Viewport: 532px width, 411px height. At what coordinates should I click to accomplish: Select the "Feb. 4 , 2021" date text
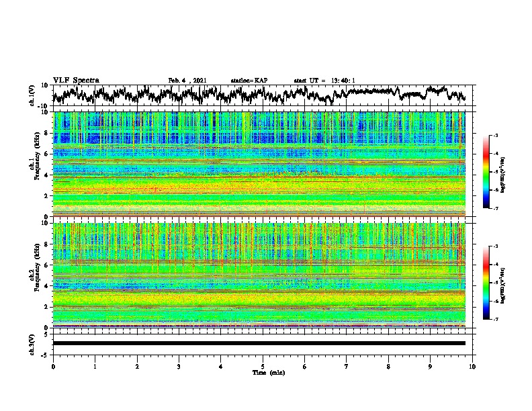pos(187,81)
